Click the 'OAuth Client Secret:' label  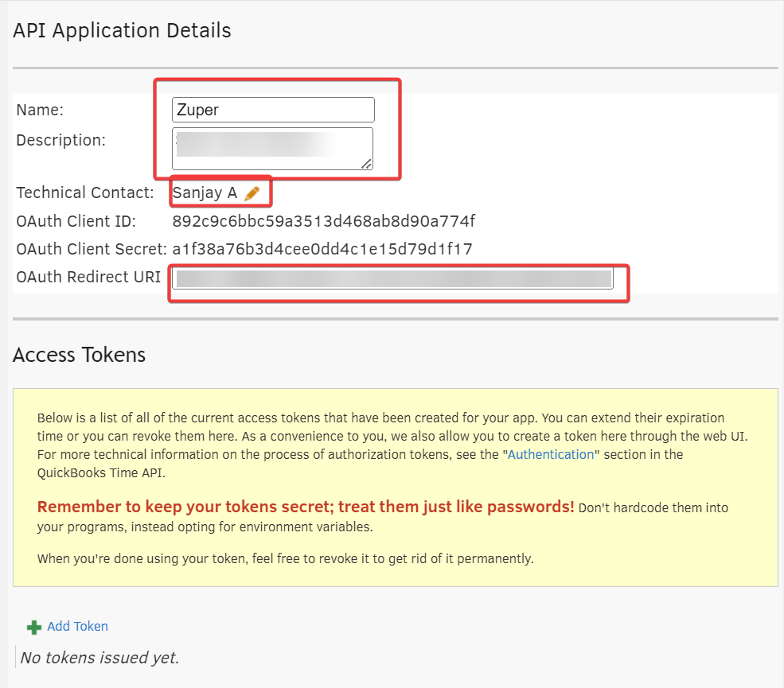coord(91,249)
